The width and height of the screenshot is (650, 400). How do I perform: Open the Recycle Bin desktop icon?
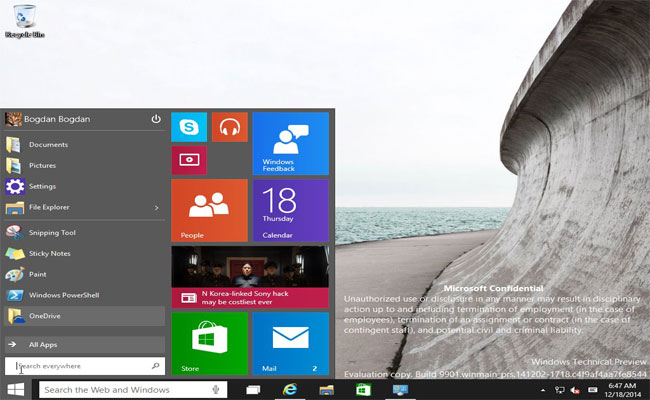pyautogui.click(x=24, y=22)
